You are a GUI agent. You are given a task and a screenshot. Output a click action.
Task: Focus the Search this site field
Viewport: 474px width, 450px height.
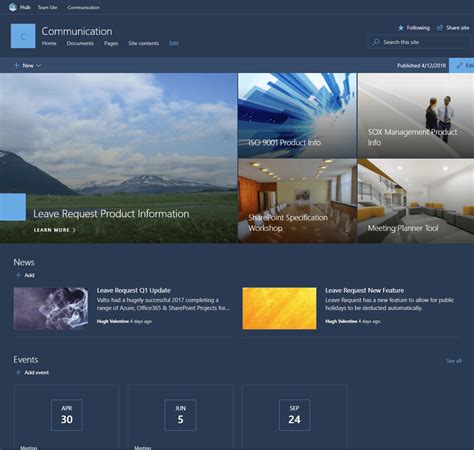pyautogui.click(x=418, y=42)
